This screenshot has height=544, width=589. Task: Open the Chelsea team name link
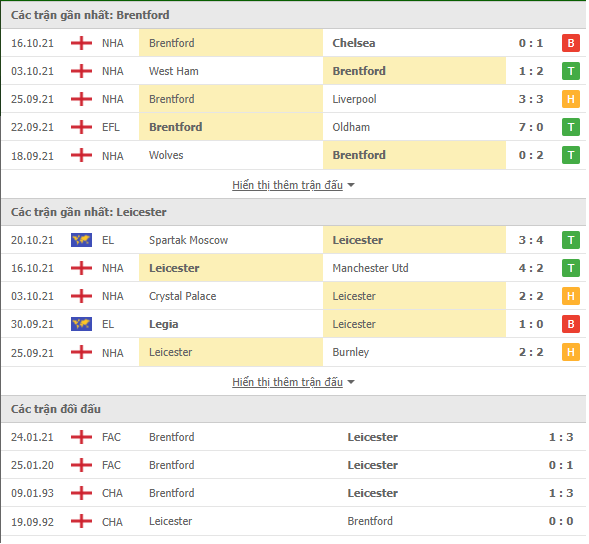coord(353,43)
